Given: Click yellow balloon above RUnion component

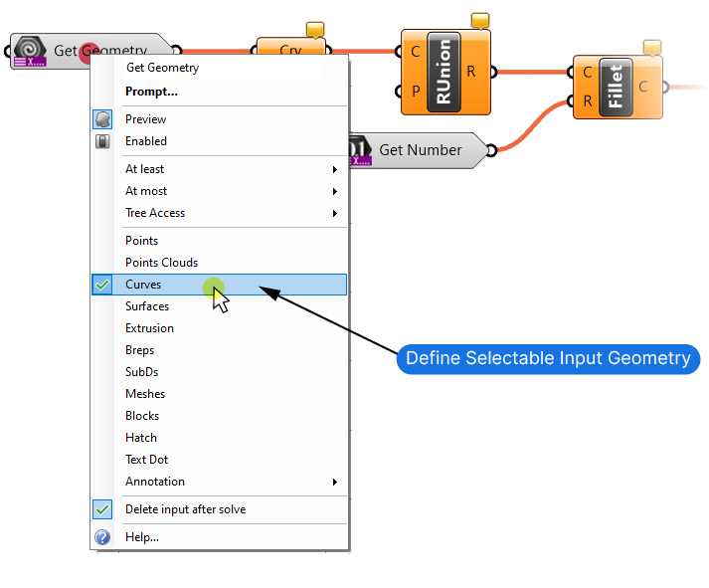Looking at the screenshot, I should [x=480, y=20].
